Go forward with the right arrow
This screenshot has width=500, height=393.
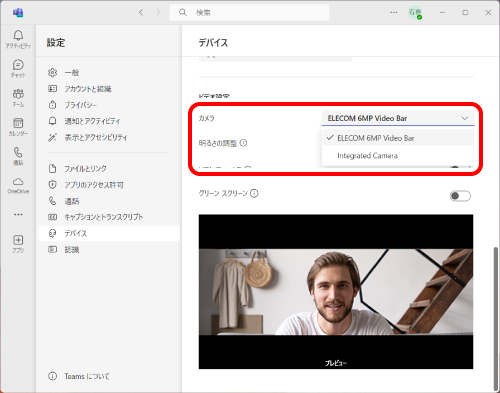158,13
